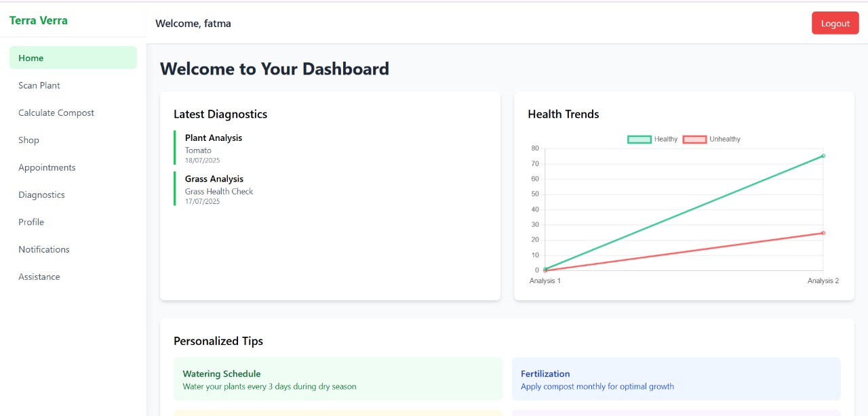
Task: Toggle the Unhealthy legend swatch
Action: (694, 139)
